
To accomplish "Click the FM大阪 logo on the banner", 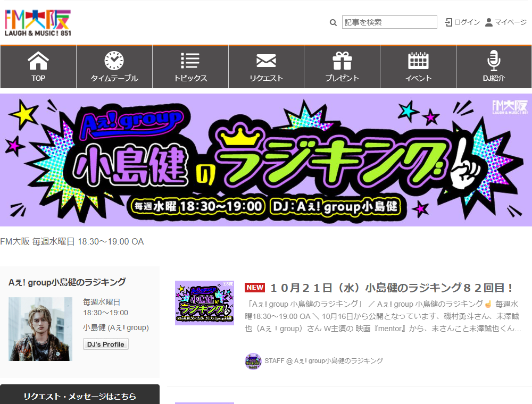I will (x=510, y=107).
